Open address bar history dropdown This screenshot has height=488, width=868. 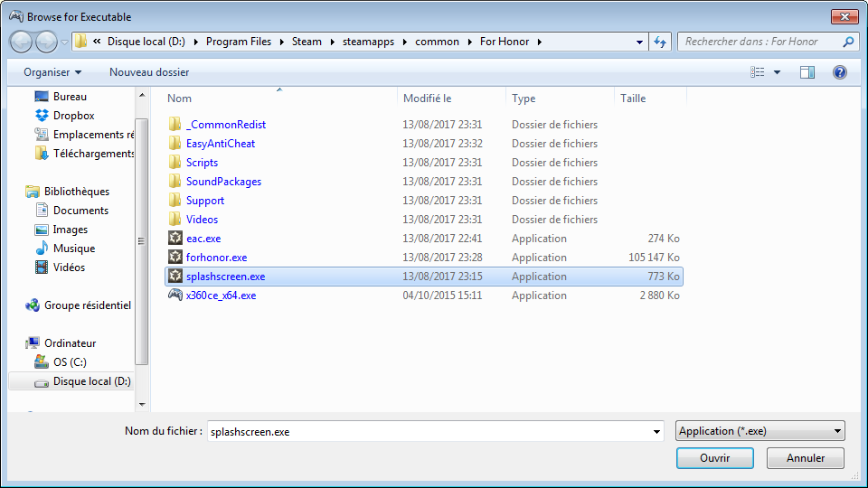[639, 42]
